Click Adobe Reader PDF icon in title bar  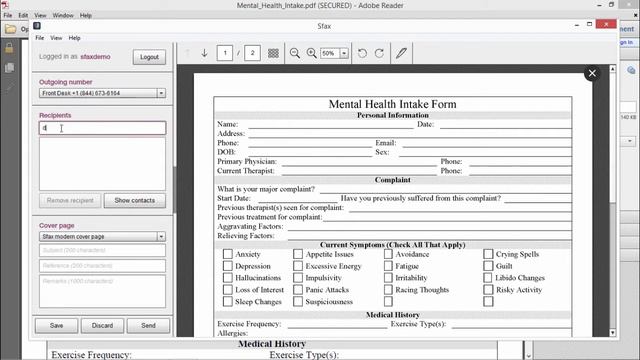click(5, 5)
